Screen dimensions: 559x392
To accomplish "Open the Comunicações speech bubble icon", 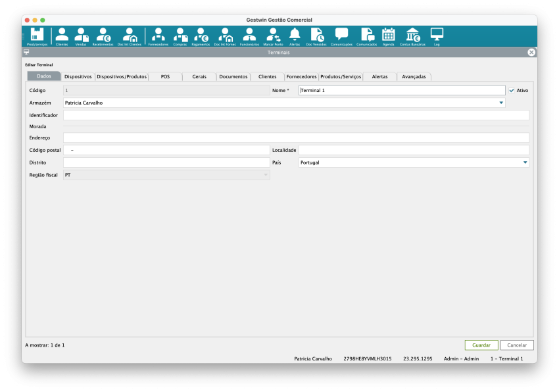I will coord(341,36).
